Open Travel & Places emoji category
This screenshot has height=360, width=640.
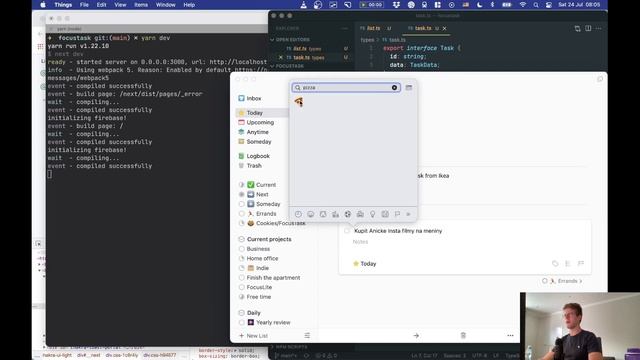click(x=360, y=214)
